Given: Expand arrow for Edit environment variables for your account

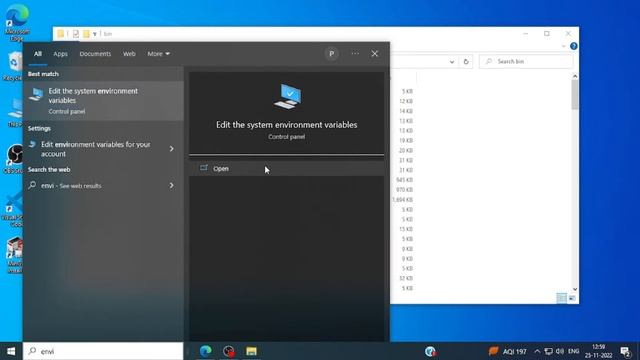Looking at the screenshot, I should coord(172,149).
